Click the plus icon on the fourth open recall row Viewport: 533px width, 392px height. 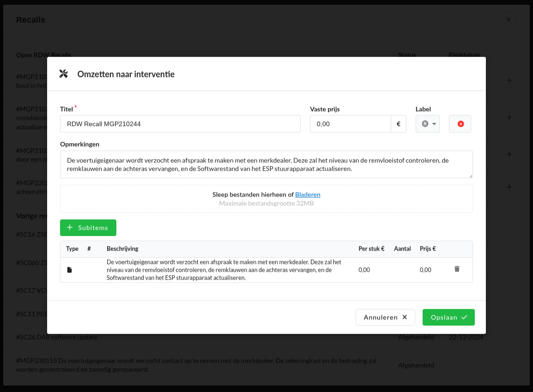[x=509, y=187]
